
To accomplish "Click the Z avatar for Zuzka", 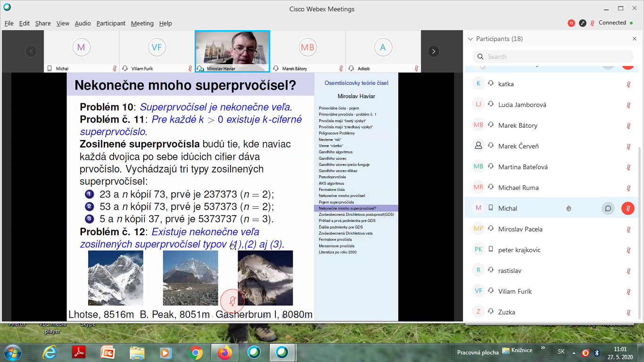I will 479,312.
